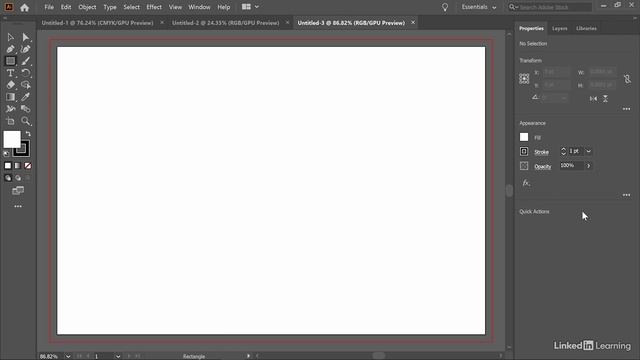Enable Draw Normal mode
This screenshot has height=360, width=640.
(x=8, y=178)
